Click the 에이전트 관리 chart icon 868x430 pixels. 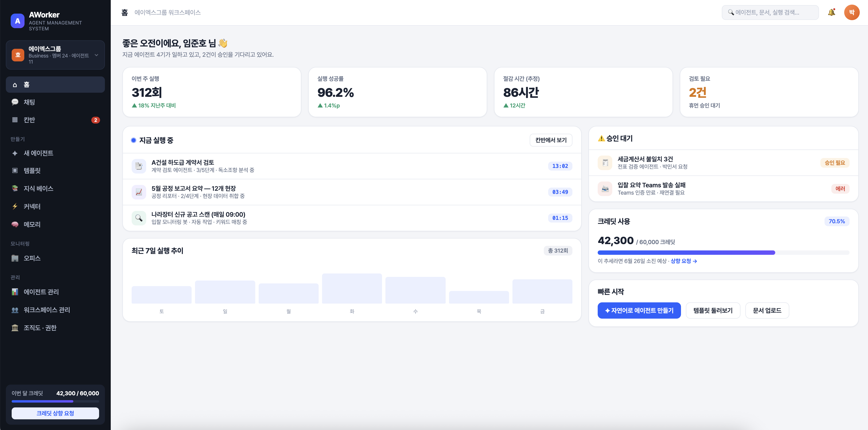[15, 292]
